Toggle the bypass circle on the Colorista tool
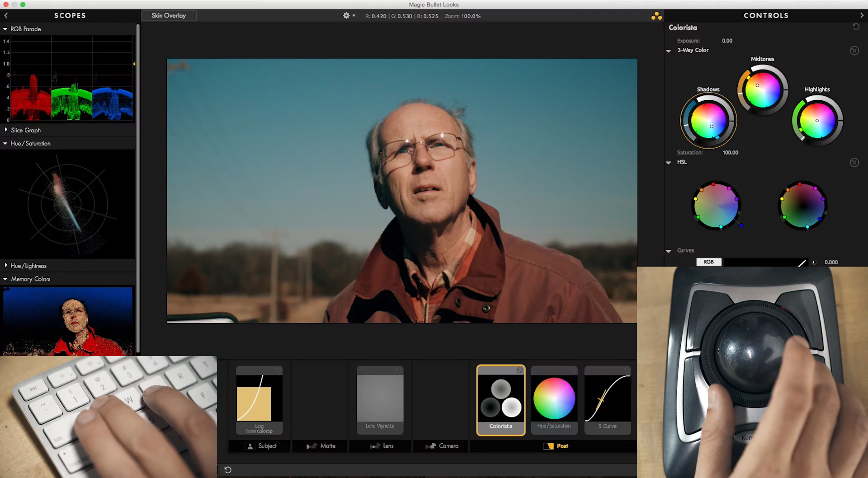Viewport: 868px width, 478px height. [x=519, y=370]
